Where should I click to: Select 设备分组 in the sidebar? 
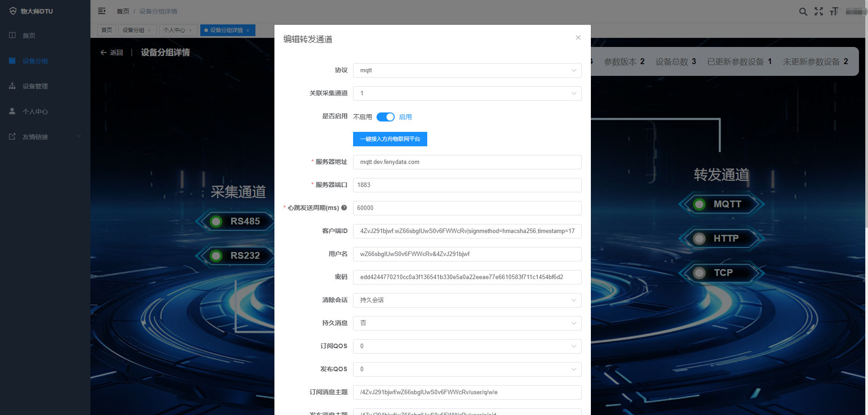[x=36, y=61]
